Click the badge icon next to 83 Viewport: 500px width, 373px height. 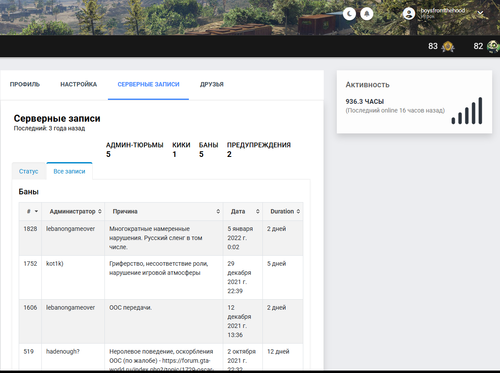click(448, 46)
